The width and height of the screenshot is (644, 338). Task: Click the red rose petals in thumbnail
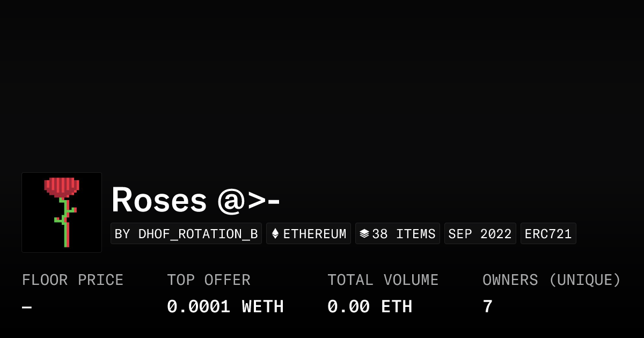click(62, 186)
